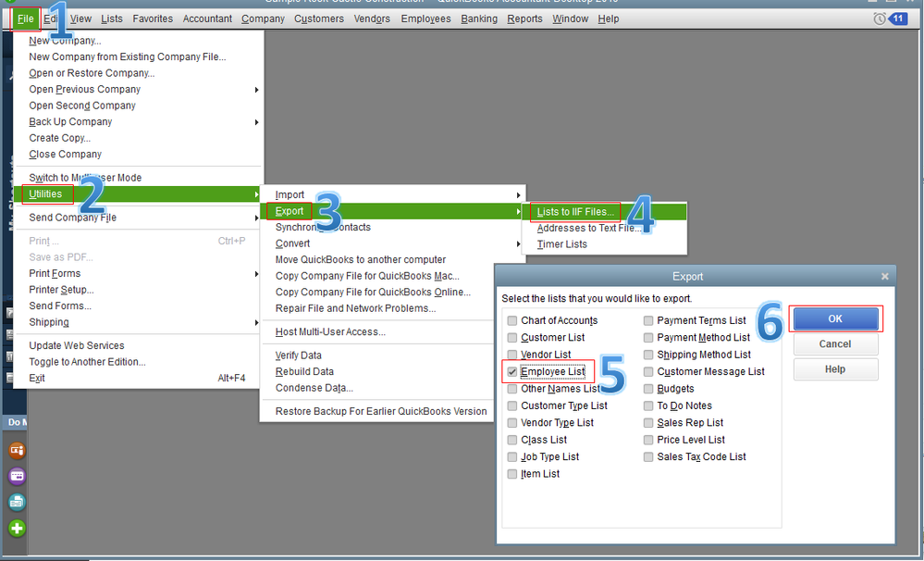
Task: Choose Move QuickBooks to another computer
Action: (360, 259)
